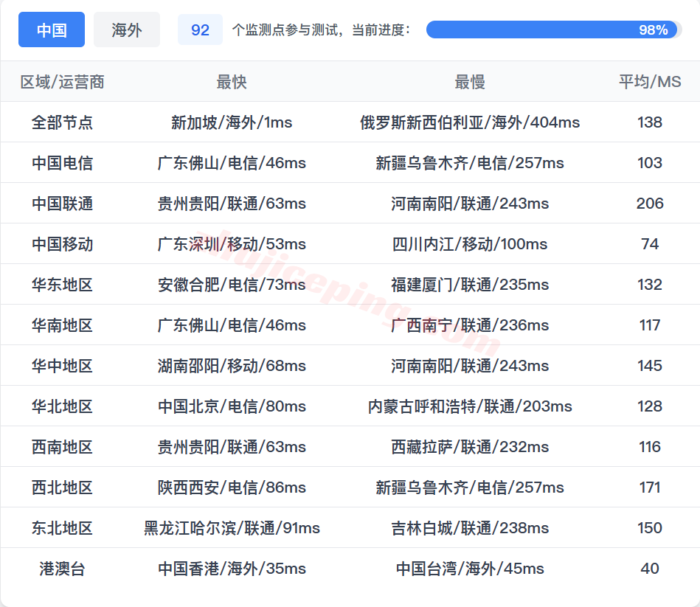Click 黑龙江哈尔滨/联通/91ms cell
This screenshot has width=700, height=607.
coord(232,528)
